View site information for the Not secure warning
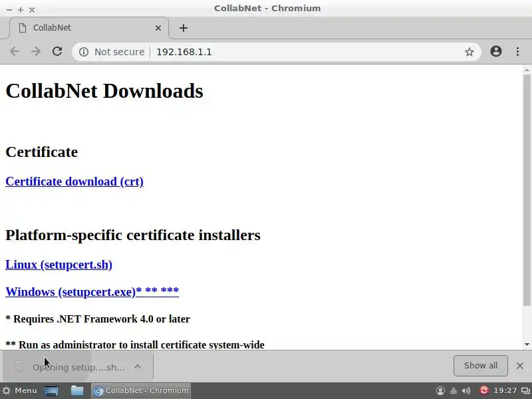 112,52
